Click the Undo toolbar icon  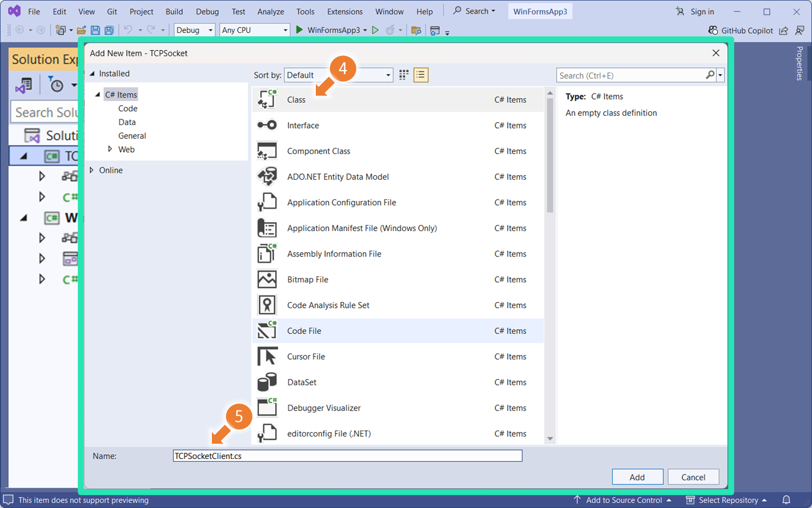point(128,30)
